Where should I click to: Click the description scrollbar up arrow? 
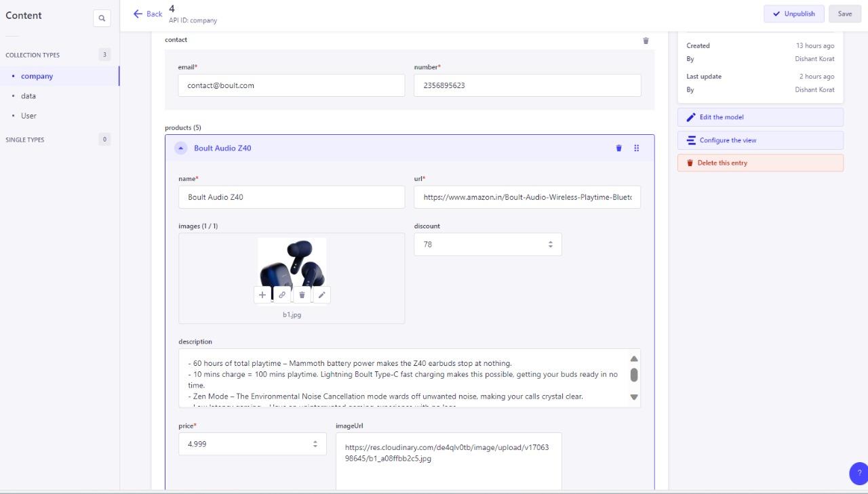[x=634, y=358]
